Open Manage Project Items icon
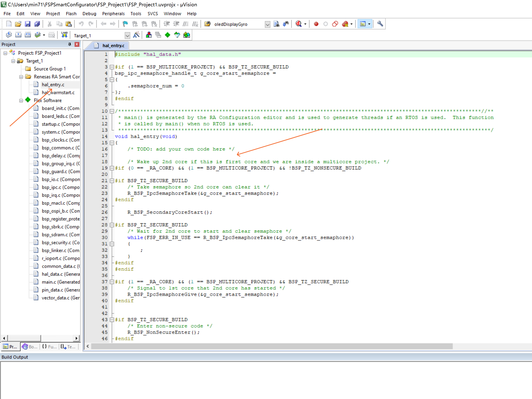 pyautogui.click(x=149, y=35)
